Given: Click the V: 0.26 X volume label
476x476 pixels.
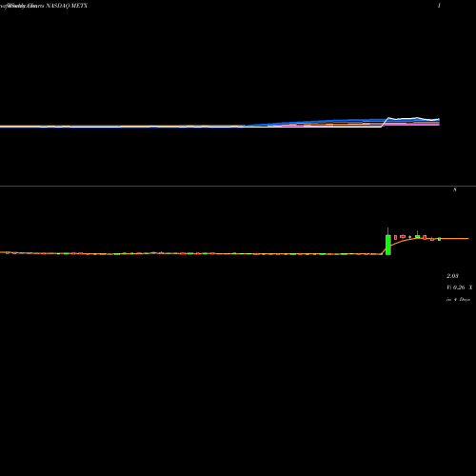Looking at the screenshot, I should [460, 288].
